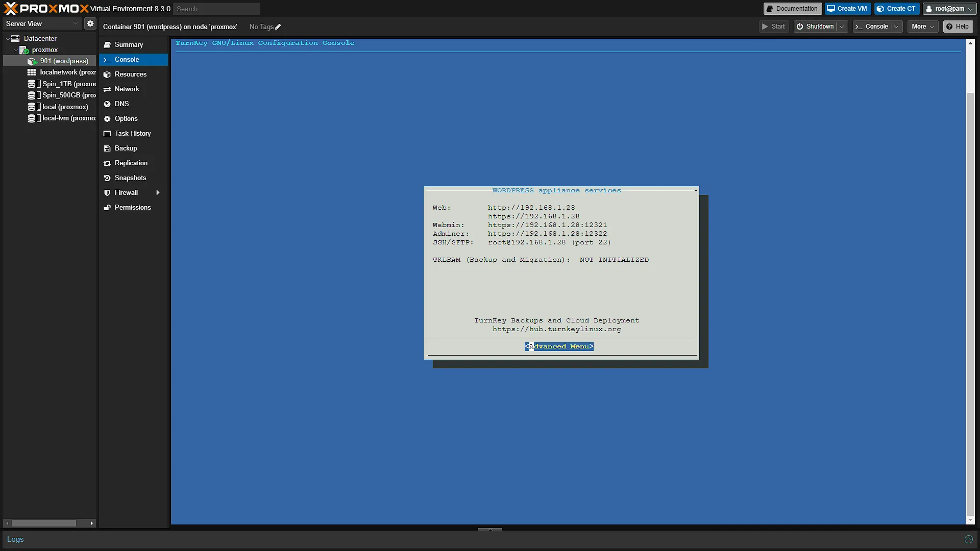980x551 pixels.
Task: Click the Documentation button
Action: click(792, 9)
